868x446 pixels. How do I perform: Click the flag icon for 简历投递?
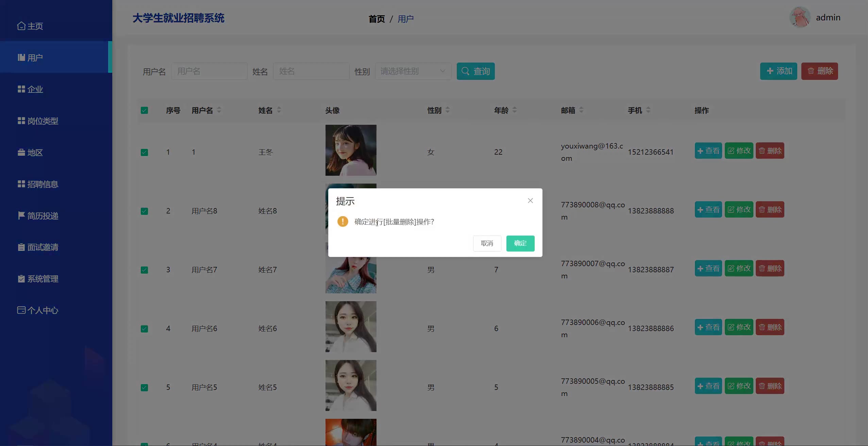[21, 216]
